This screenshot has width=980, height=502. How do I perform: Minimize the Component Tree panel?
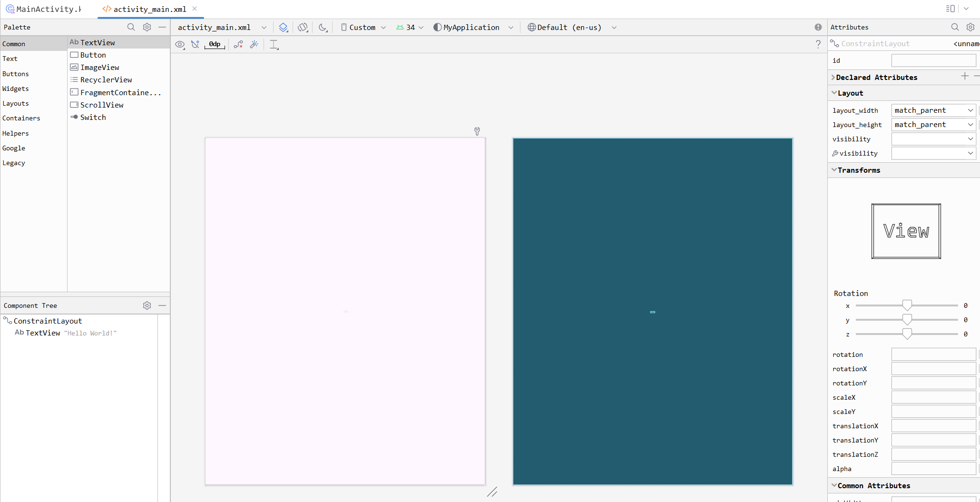[162, 305]
